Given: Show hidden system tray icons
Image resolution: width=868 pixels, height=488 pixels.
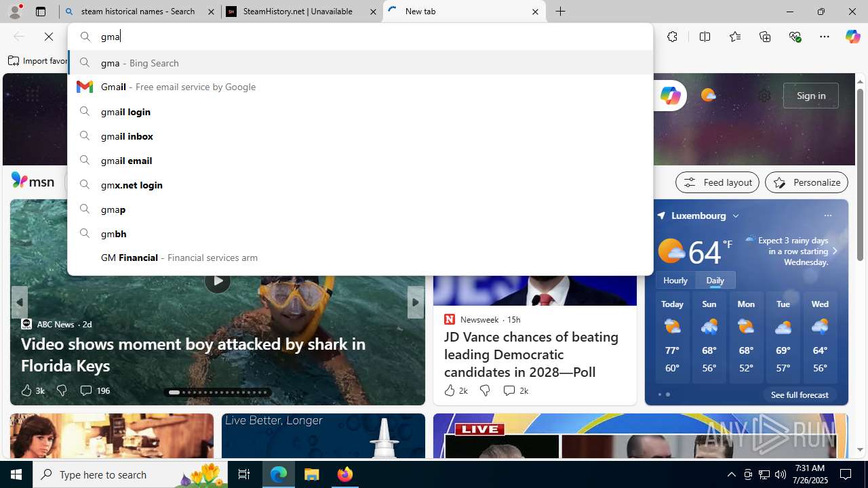Looking at the screenshot, I should (x=731, y=474).
